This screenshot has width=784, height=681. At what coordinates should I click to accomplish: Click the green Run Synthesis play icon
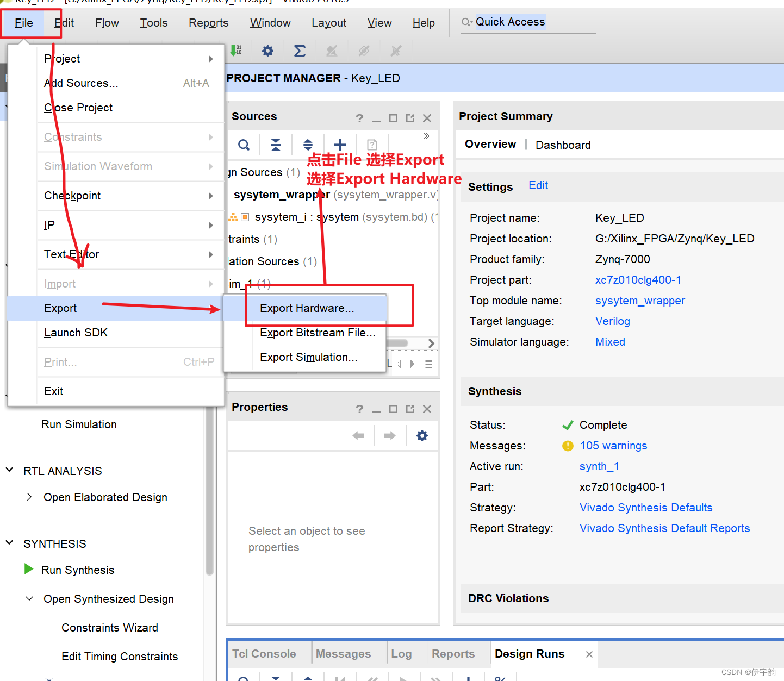point(29,569)
